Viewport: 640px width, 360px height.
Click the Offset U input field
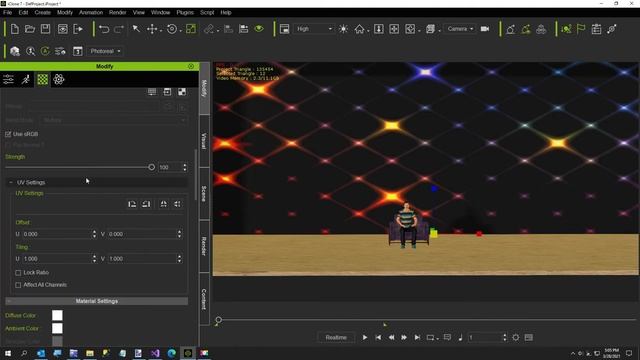[56, 234]
